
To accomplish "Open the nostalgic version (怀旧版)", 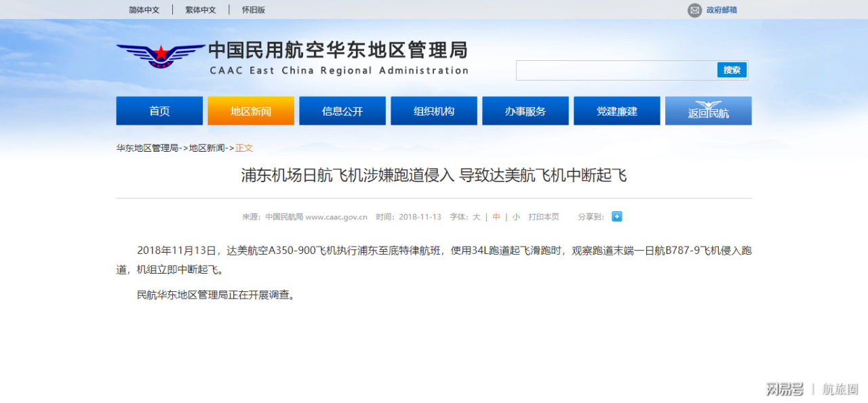I will click(254, 10).
